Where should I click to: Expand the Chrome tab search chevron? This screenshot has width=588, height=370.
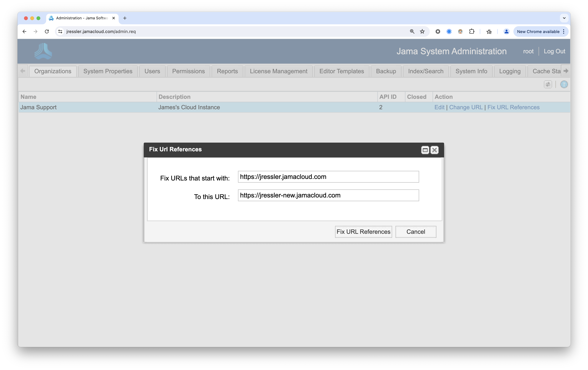[x=564, y=18]
